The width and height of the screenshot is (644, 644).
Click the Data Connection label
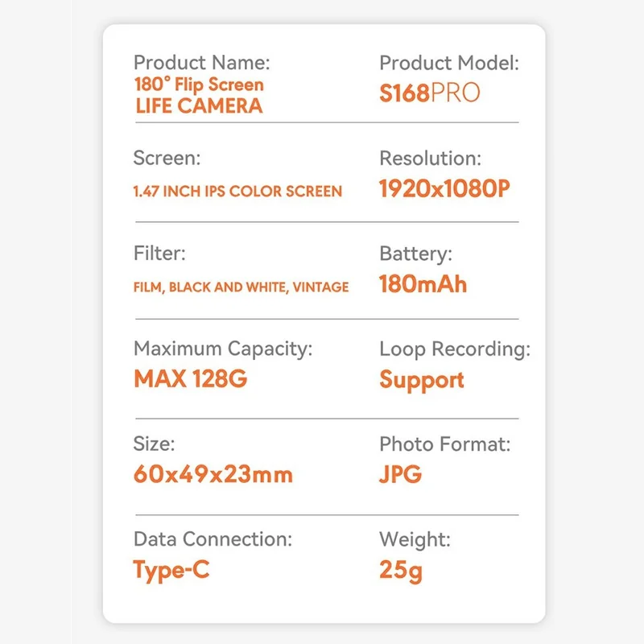pyautogui.click(x=213, y=539)
